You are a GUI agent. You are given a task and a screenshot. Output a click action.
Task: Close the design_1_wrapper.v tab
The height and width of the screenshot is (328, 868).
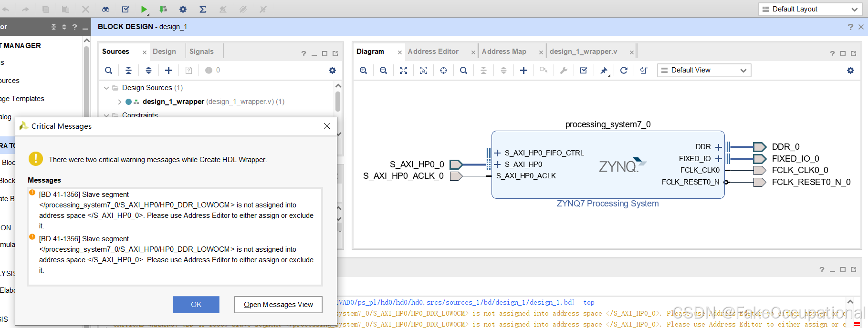[631, 52]
